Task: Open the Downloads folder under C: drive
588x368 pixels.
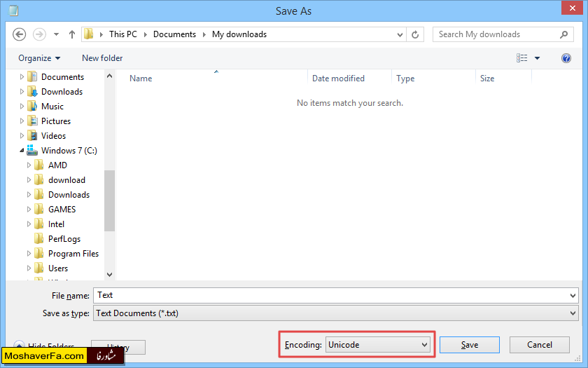Action: [x=69, y=195]
